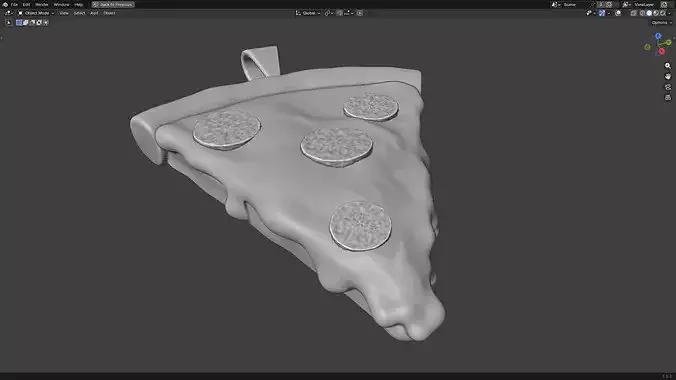Toggle the camera view icon
This screenshot has height=380, width=676.
(x=668, y=87)
